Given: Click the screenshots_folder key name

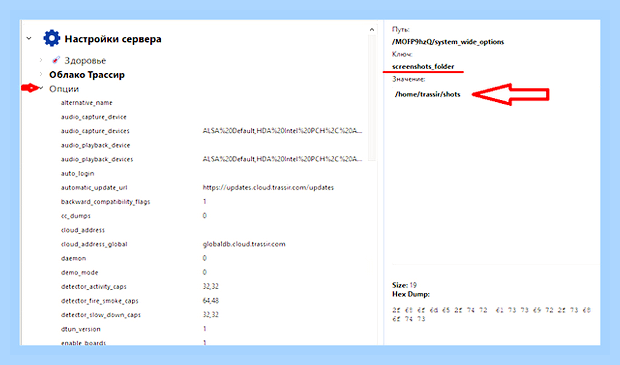Looking at the screenshot, I should (423, 66).
